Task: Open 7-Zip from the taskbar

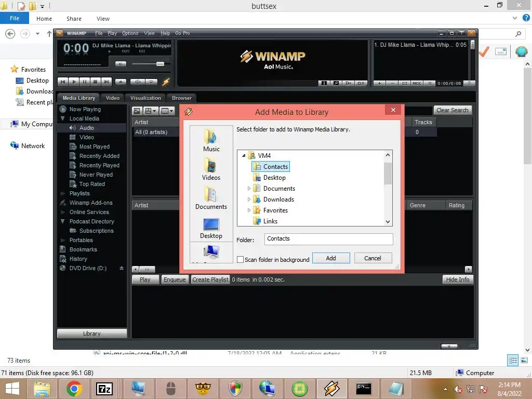Action: (104, 389)
